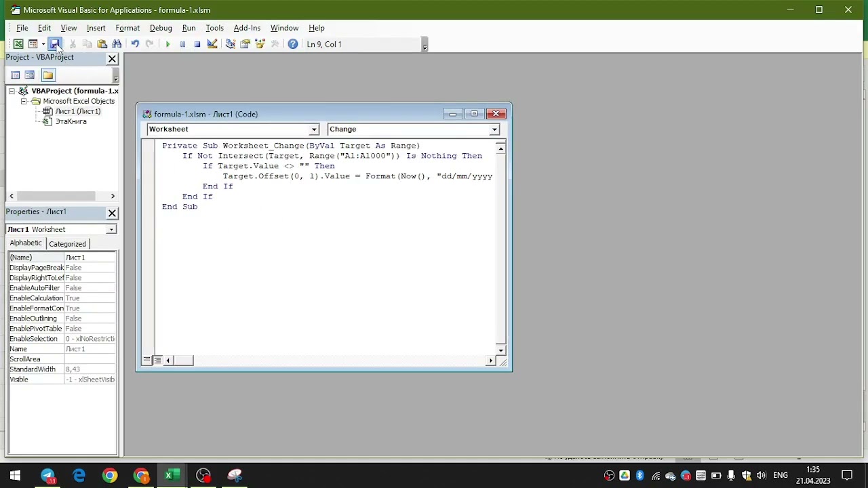Run the macro with the green play icon

click(x=167, y=44)
